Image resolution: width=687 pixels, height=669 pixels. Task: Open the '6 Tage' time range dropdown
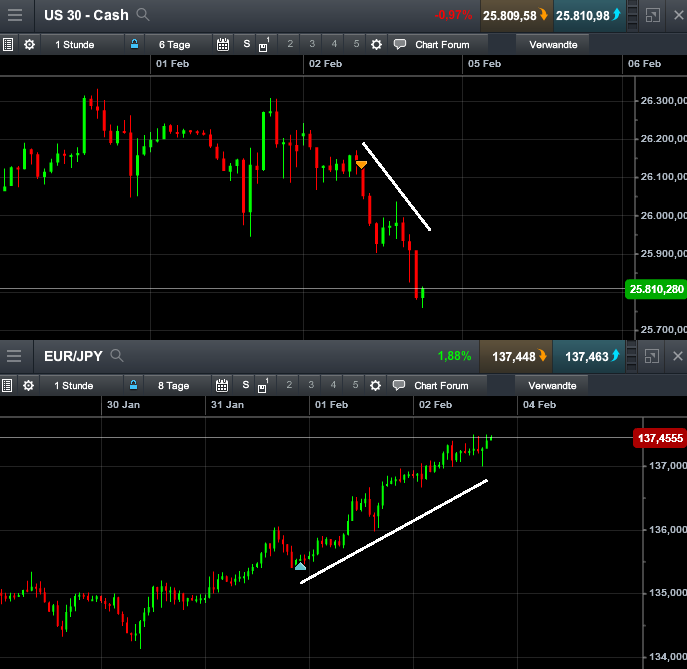tap(173, 45)
